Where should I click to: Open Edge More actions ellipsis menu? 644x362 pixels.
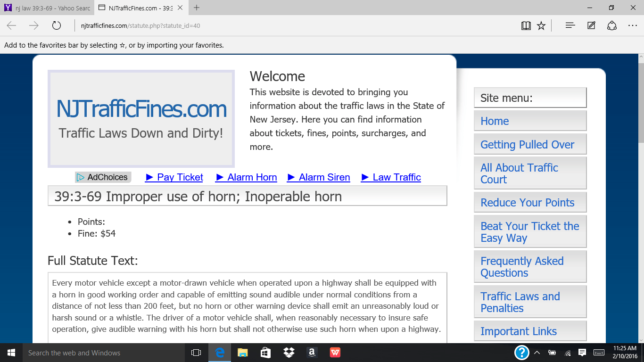633,25
